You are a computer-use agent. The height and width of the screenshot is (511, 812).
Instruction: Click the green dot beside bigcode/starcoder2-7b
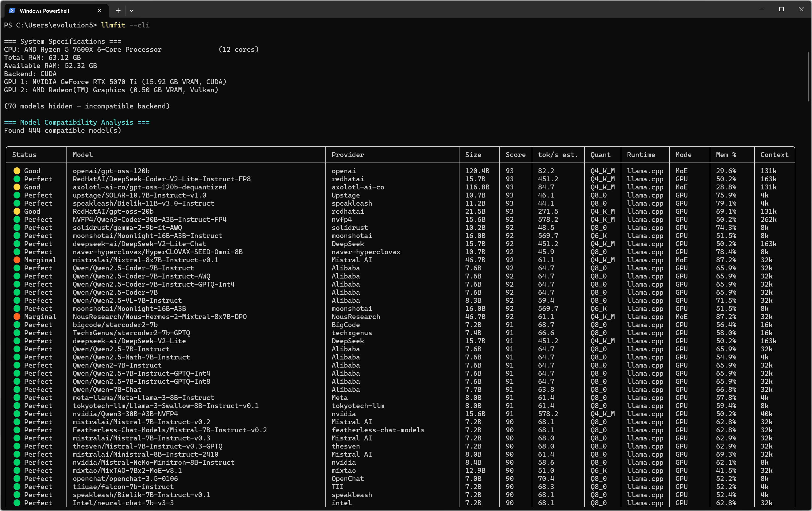17,325
